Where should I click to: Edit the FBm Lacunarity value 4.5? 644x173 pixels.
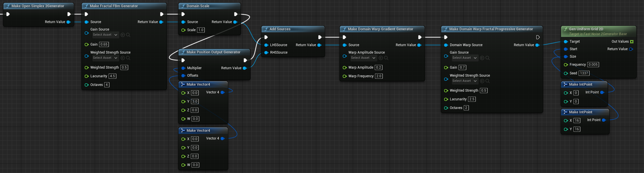[x=112, y=76]
